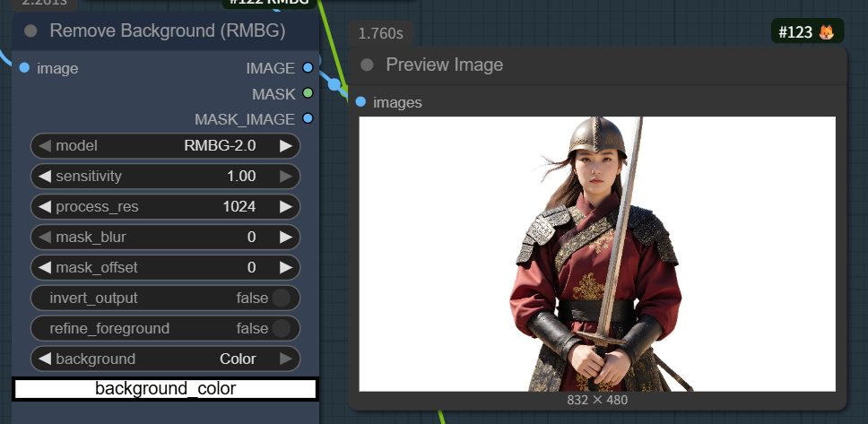
Task: Click the 832 × 480 dimension label
Action: (x=597, y=399)
